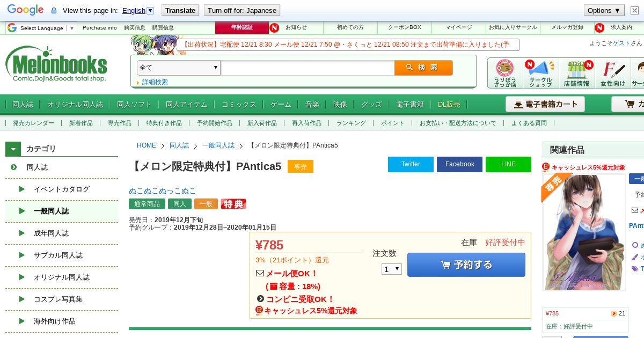Click Turn off for: Japanese
Viewport: 644px width, 338px height.
[x=242, y=10]
